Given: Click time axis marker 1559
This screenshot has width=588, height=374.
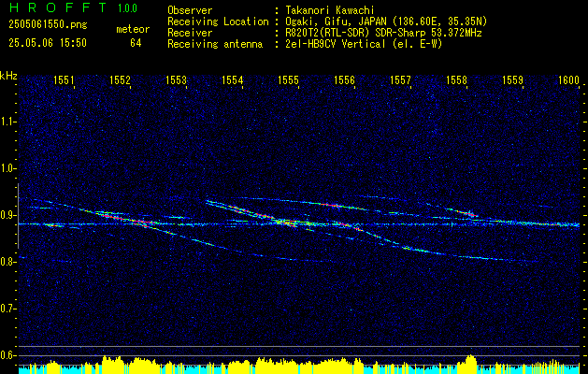Looking at the screenshot, I should (512, 79).
